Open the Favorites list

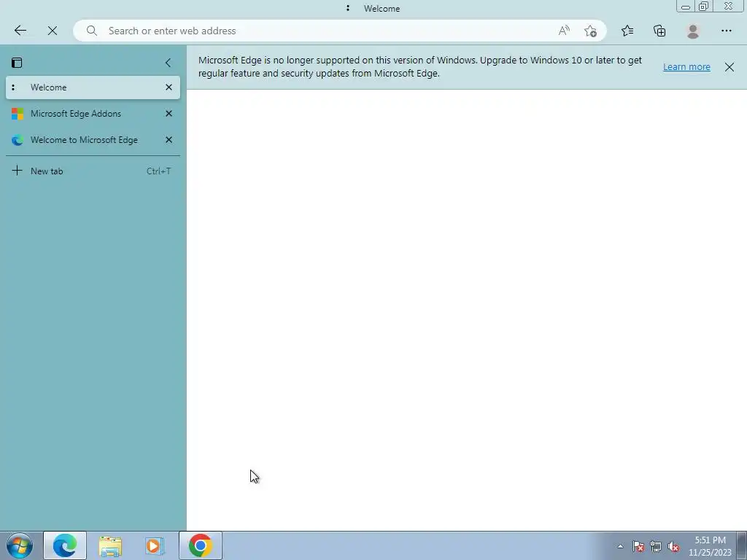pyautogui.click(x=627, y=31)
